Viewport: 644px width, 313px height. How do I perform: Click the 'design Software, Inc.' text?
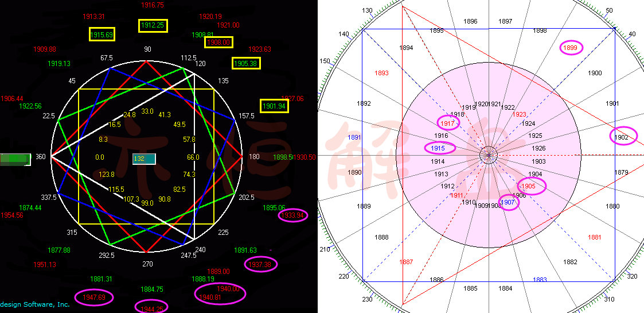coord(35,304)
